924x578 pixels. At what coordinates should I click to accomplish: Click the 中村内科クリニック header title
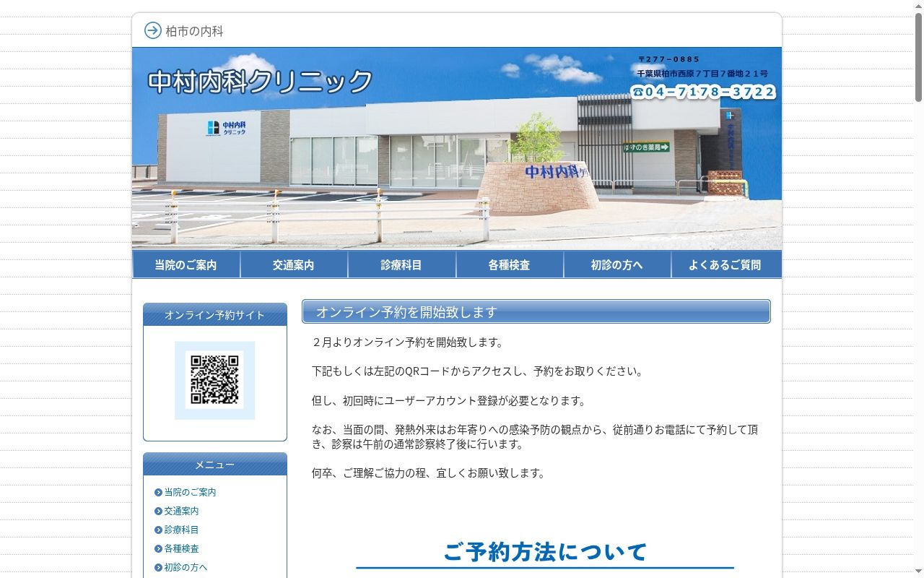click(260, 82)
